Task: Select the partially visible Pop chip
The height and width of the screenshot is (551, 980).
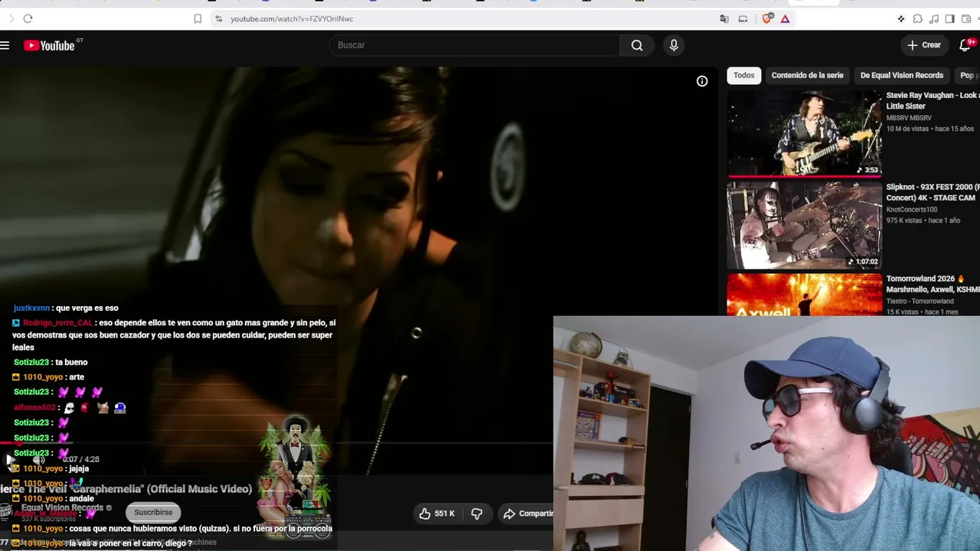Action: click(968, 75)
